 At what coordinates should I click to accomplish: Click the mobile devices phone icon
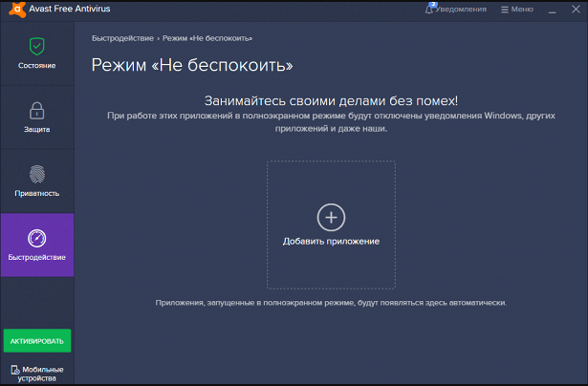14,370
